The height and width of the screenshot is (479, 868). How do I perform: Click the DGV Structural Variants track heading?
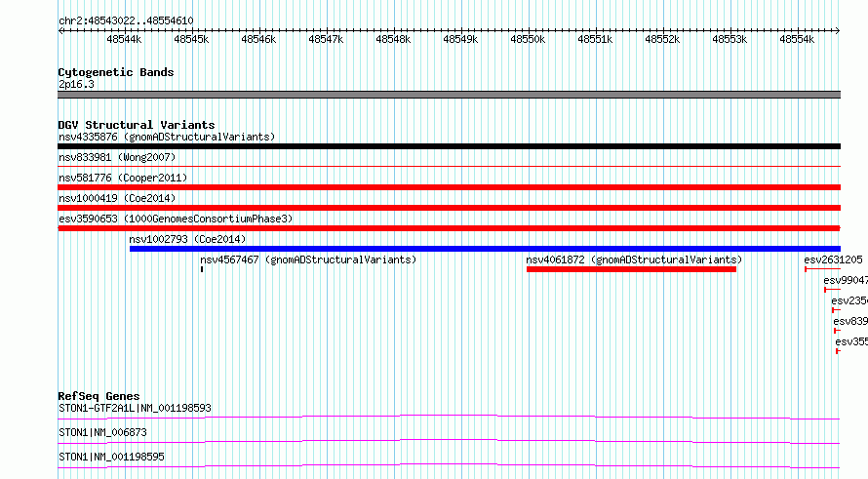tap(137, 125)
